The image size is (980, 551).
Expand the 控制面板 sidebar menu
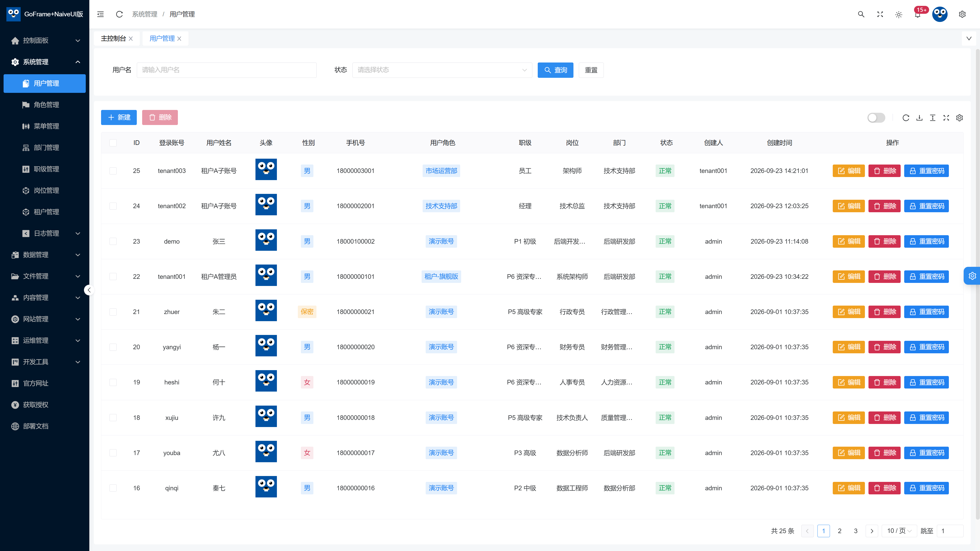point(44,40)
